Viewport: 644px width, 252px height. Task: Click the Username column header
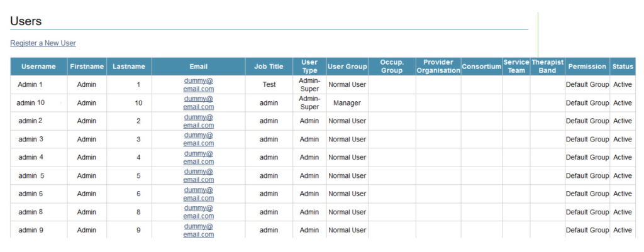click(x=38, y=67)
